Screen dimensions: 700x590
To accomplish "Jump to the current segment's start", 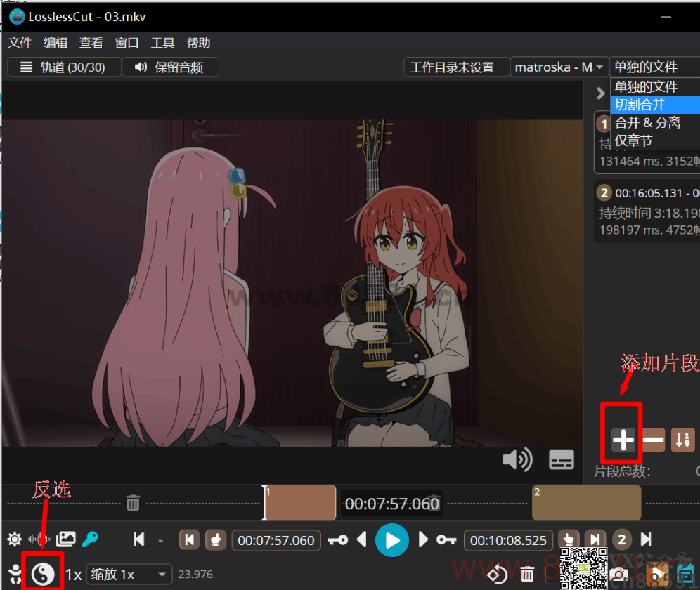I will coord(189,540).
